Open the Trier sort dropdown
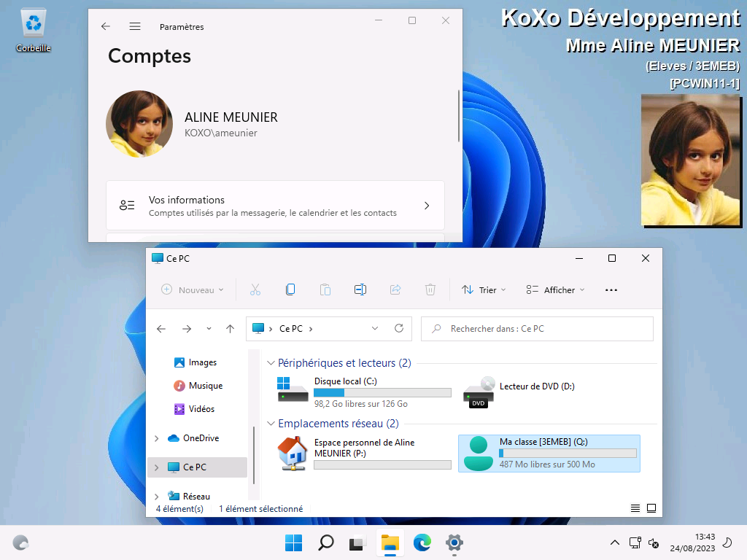The width and height of the screenshot is (747, 560). pos(484,289)
